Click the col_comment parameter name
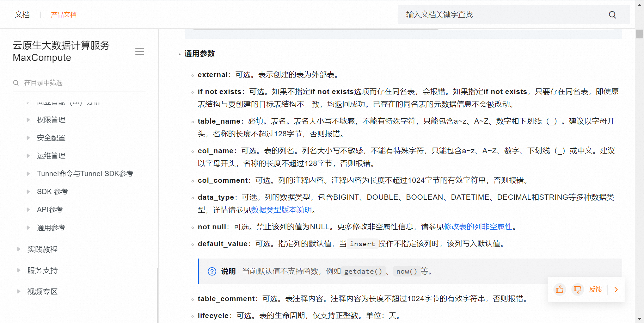 click(x=223, y=180)
